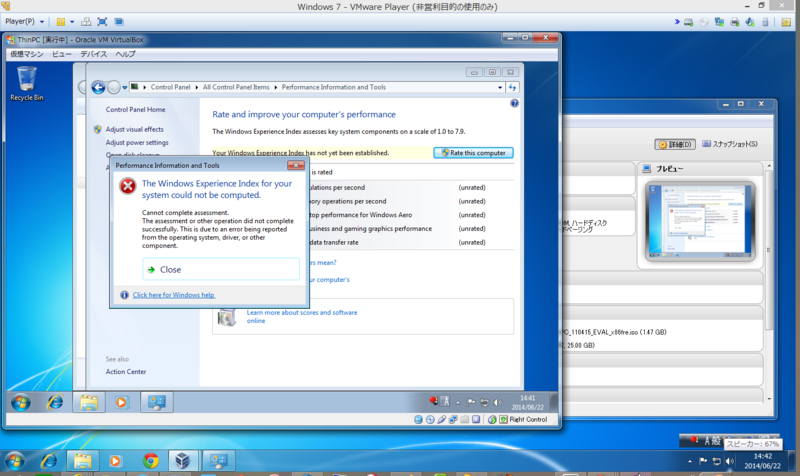Show hidden tray icons in guest taskbar
Viewport: 800px width, 476px height.
(x=458, y=403)
